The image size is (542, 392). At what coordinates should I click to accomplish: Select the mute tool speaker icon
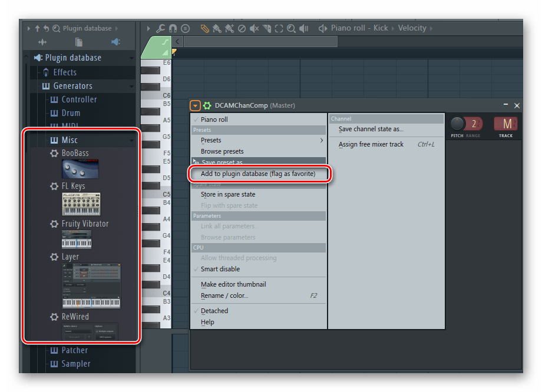255,28
